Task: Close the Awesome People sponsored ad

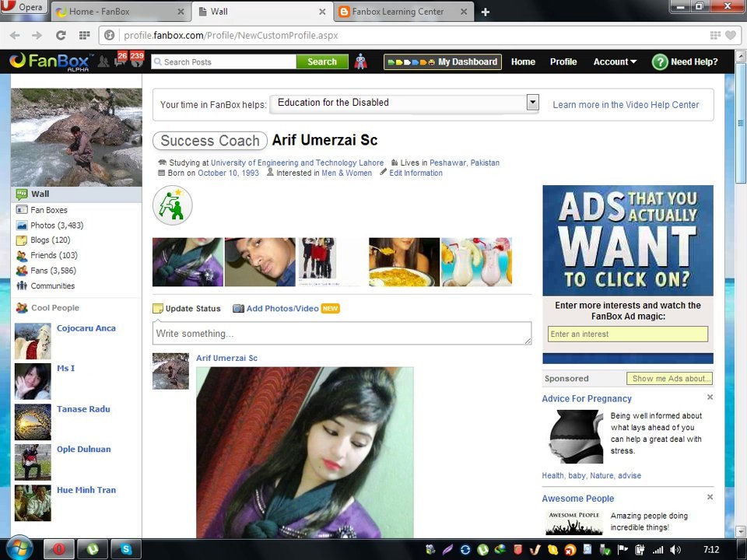Action: click(710, 497)
